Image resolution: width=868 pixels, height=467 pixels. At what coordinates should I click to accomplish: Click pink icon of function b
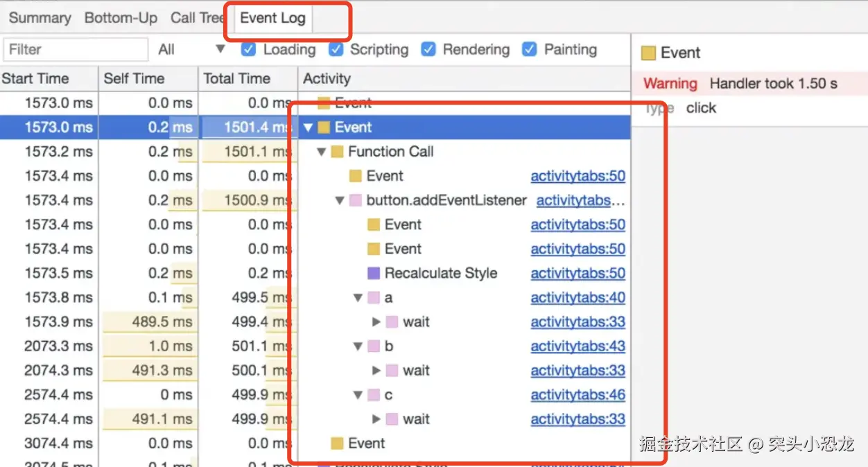tap(373, 346)
